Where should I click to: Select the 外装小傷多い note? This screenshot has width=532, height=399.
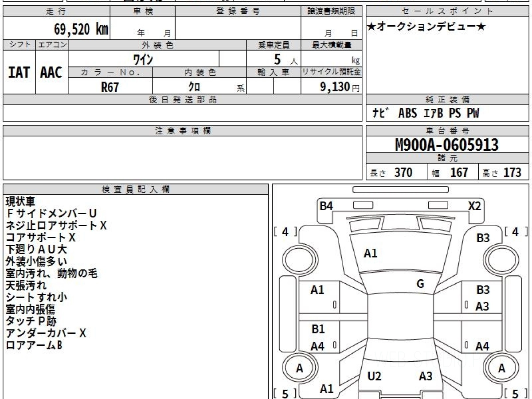[x=36, y=261]
